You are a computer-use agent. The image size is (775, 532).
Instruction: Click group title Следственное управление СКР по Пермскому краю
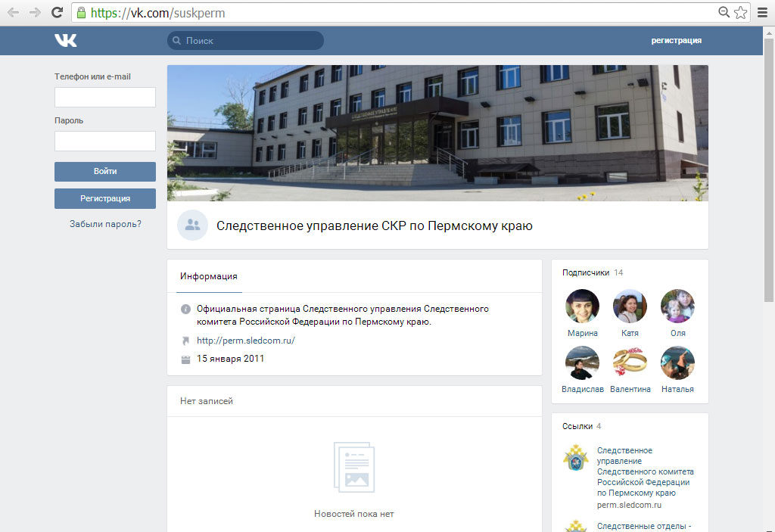pyautogui.click(x=374, y=226)
